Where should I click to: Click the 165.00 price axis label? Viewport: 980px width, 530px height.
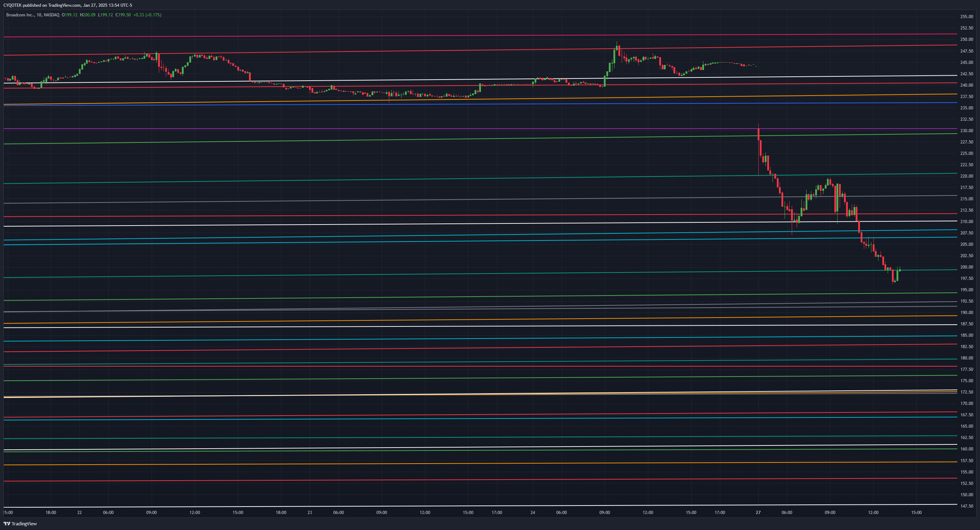967,427
